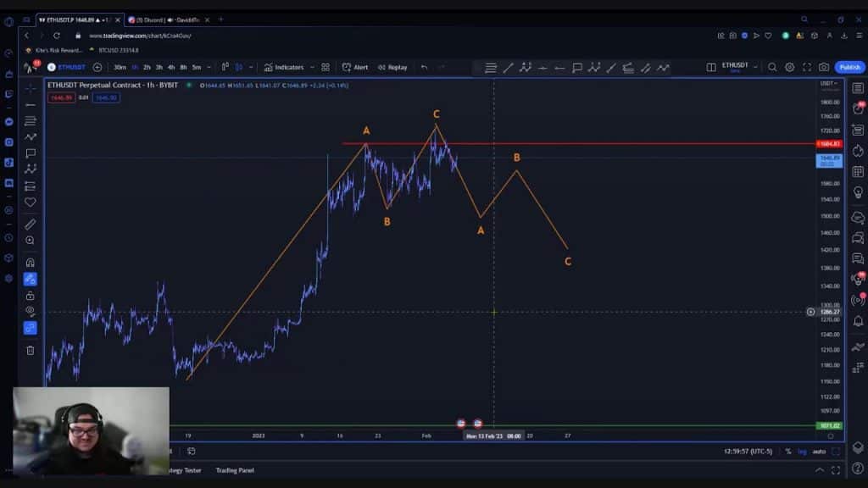Start Bar Replay mode
This screenshot has height=488, width=868.
click(x=392, y=67)
